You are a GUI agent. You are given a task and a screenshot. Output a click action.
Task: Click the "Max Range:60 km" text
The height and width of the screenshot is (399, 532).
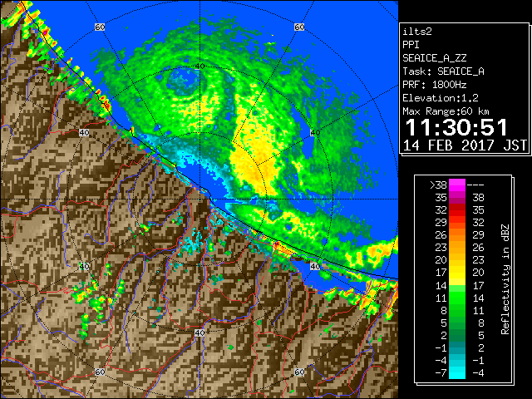coord(446,111)
